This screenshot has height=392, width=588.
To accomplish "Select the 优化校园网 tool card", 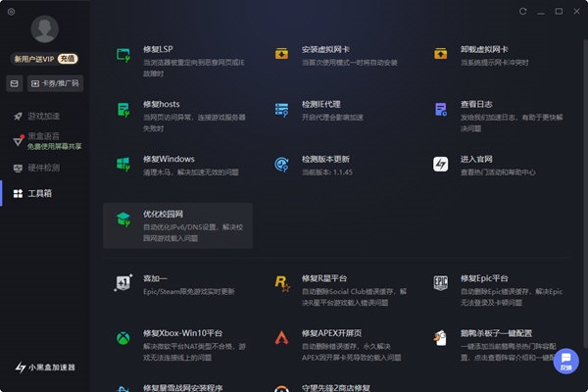I will 177,226.
